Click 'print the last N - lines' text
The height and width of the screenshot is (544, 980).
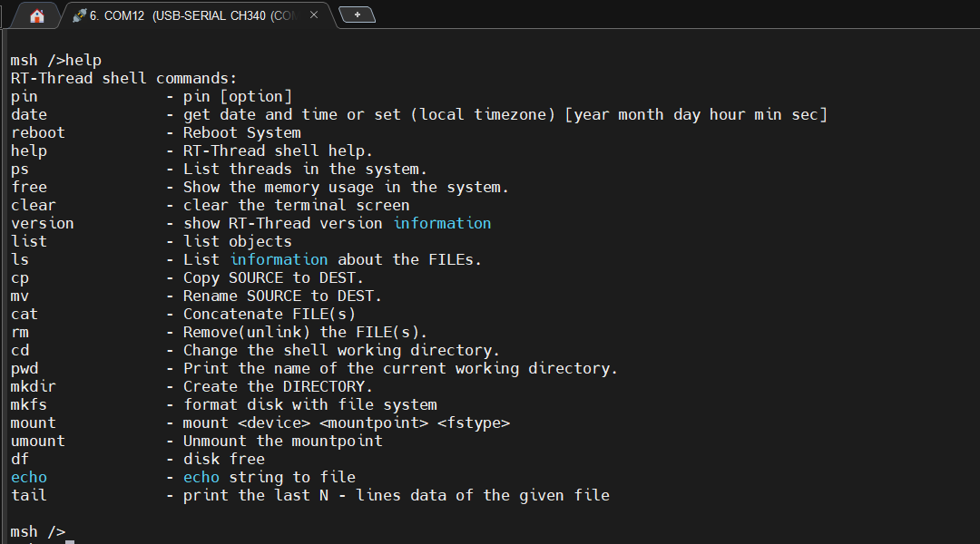tap(397, 495)
